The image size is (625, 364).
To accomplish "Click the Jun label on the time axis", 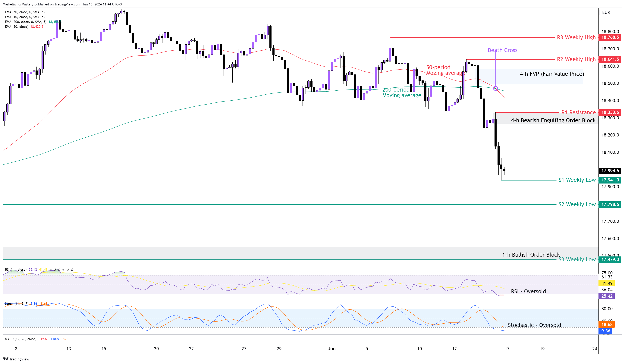I will point(332,349).
